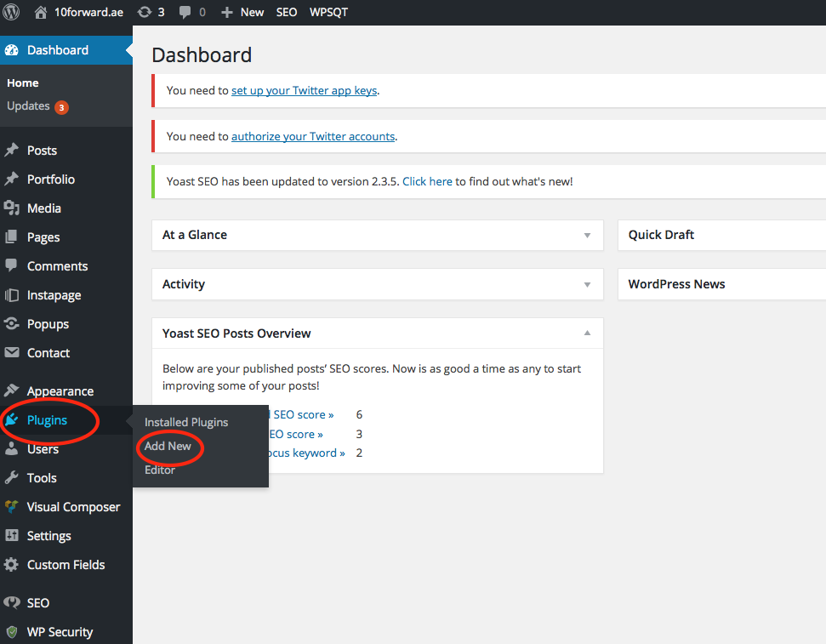Select Add New in the Plugins submenu
The width and height of the screenshot is (826, 644).
pos(168,446)
